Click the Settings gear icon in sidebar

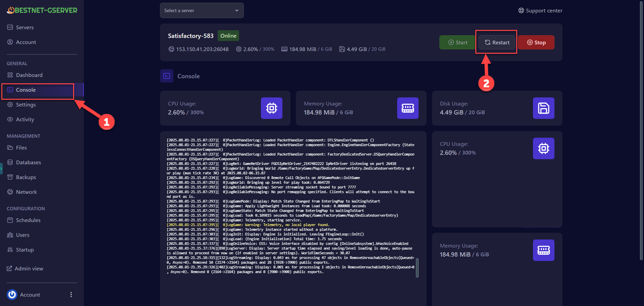[10, 104]
